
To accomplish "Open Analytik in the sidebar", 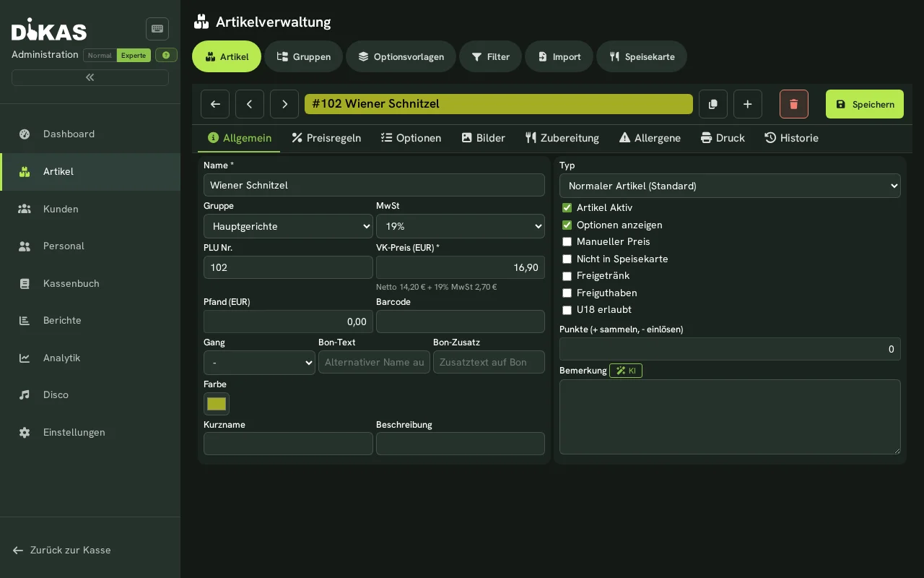I will 90,358.
